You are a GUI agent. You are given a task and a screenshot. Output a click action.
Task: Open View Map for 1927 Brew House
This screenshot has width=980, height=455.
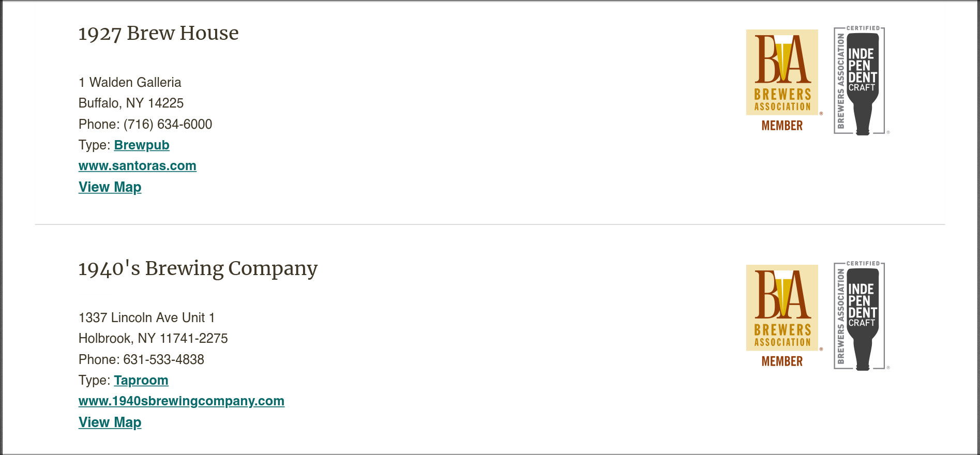point(110,187)
